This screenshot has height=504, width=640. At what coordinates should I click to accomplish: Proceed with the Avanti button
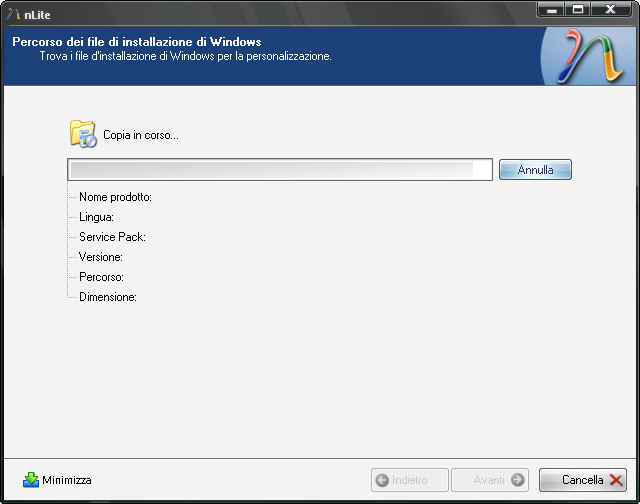click(x=490, y=480)
